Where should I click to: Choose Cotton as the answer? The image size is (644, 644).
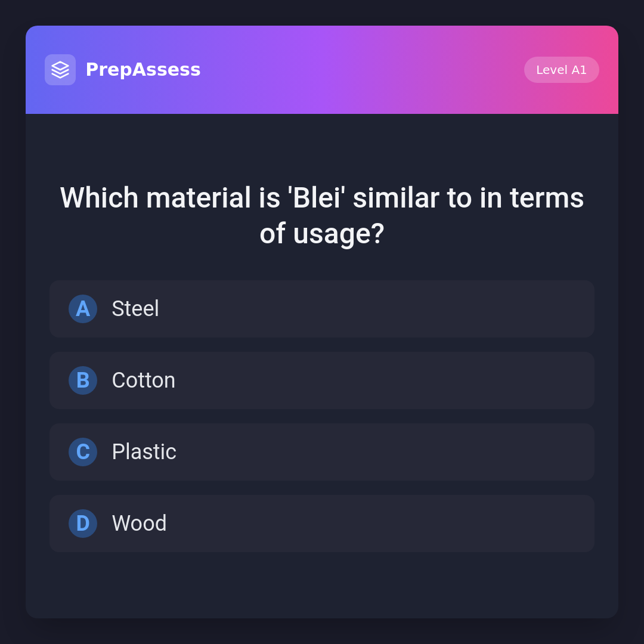[322, 380]
